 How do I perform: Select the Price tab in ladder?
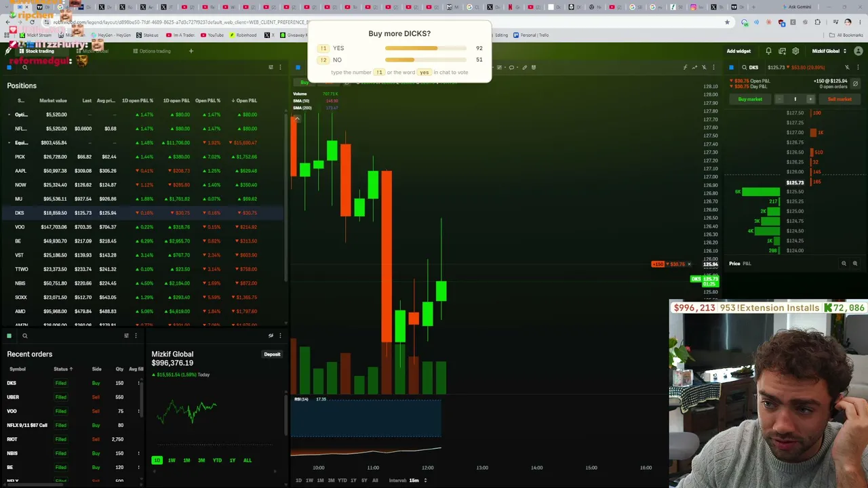[x=734, y=264]
